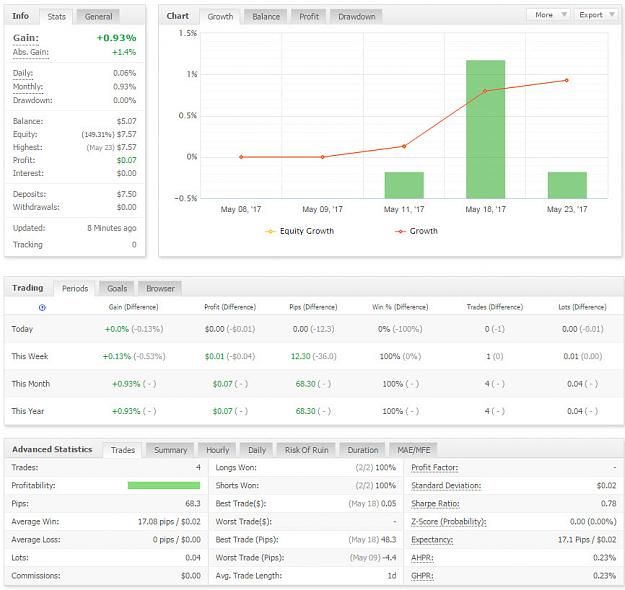625x590 pixels.
Task: Switch to the Hourly tab
Action: click(217, 450)
